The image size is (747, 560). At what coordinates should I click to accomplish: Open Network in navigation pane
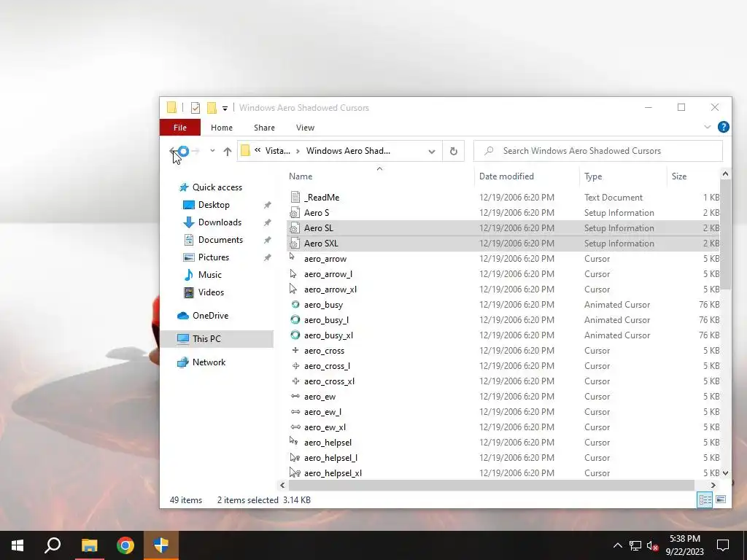click(209, 362)
